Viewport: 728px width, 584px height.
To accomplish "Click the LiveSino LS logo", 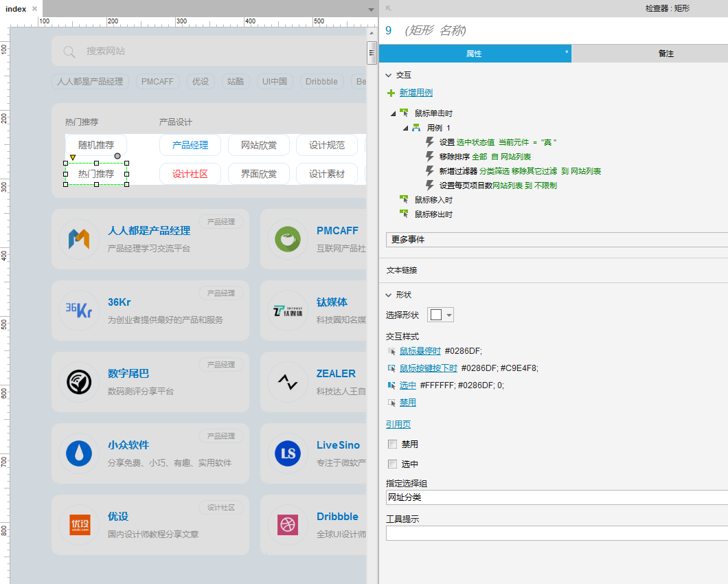I will [x=288, y=453].
